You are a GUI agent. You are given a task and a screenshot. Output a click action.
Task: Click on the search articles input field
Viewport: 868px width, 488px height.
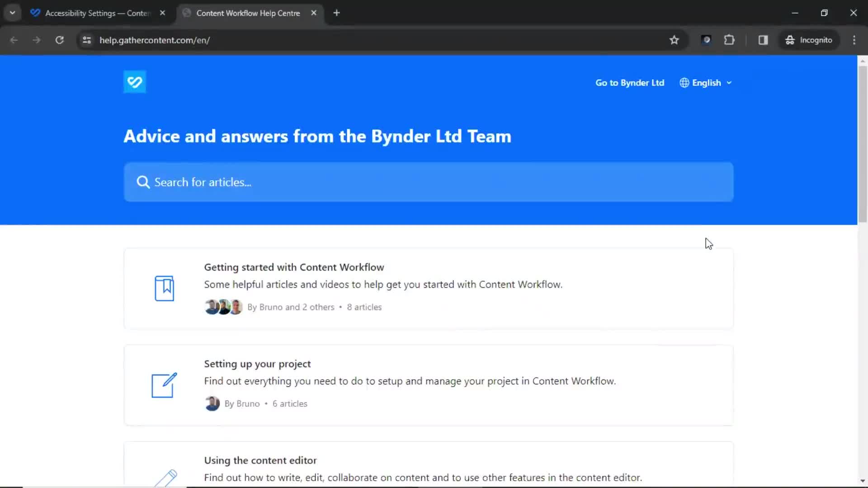428,182
